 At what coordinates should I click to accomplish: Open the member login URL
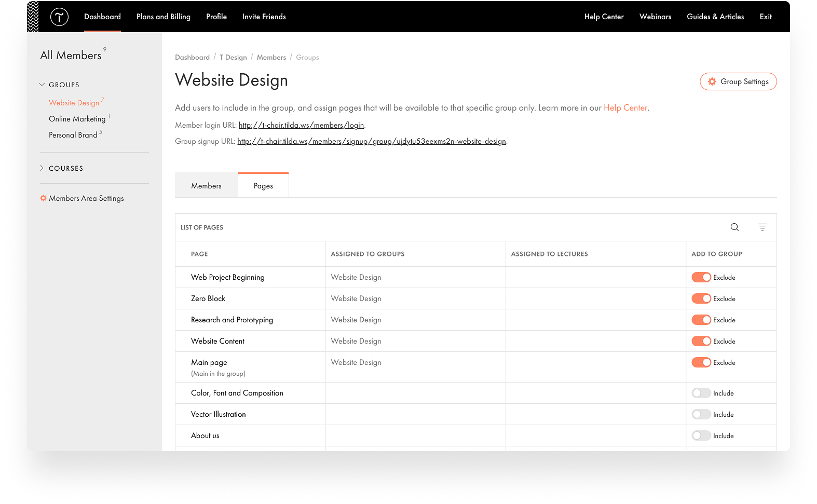pos(301,125)
